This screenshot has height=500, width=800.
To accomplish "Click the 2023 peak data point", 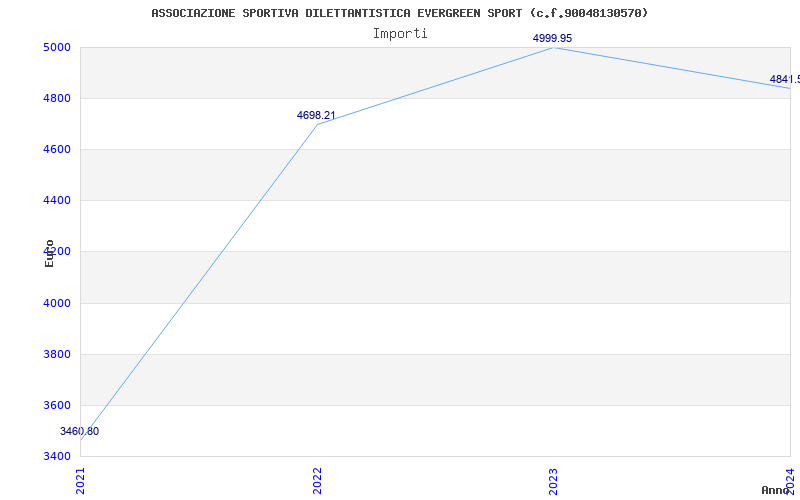I will [554, 48].
